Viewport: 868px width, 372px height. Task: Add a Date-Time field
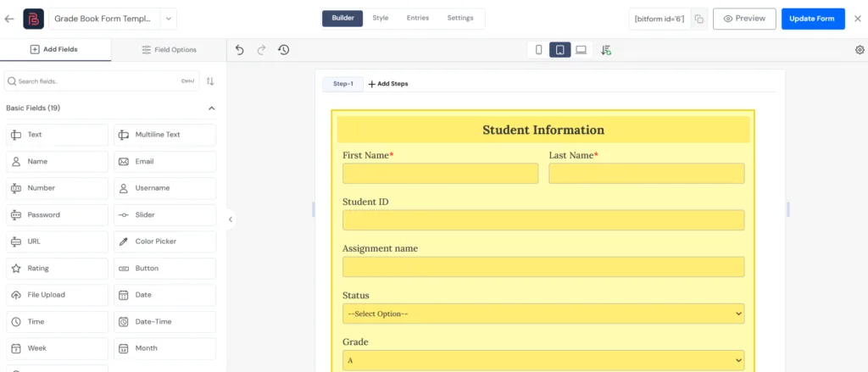tap(165, 322)
